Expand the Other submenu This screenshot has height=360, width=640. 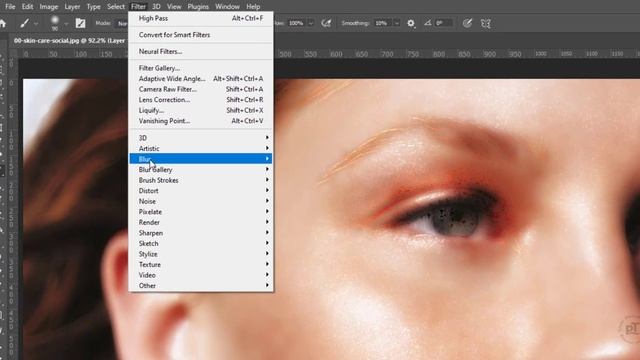(x=201, y=286)
